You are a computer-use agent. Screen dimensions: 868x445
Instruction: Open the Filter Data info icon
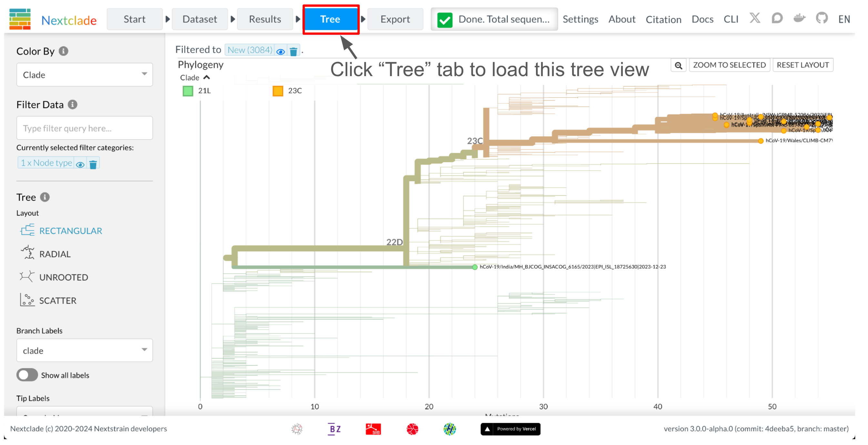[x=73, y=104]
